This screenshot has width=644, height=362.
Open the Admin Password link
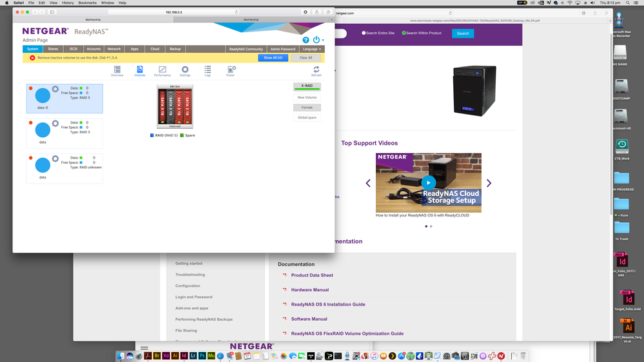coord(282,49)
